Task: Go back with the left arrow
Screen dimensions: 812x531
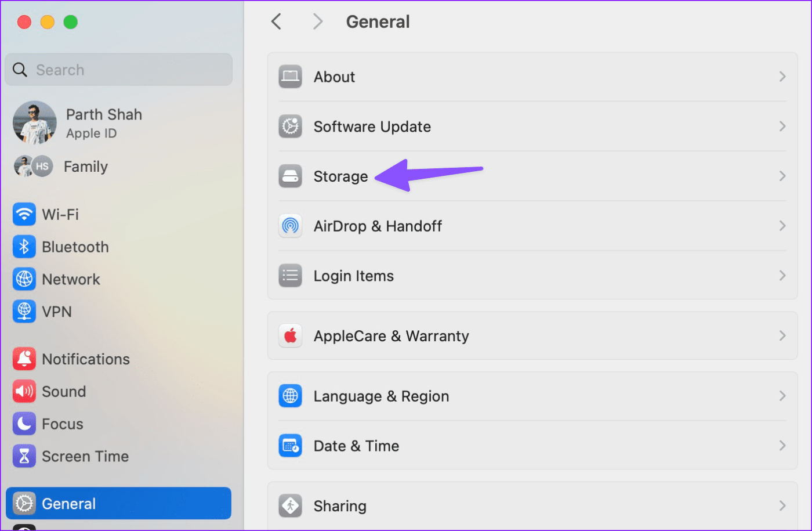Action: point(277,22)
